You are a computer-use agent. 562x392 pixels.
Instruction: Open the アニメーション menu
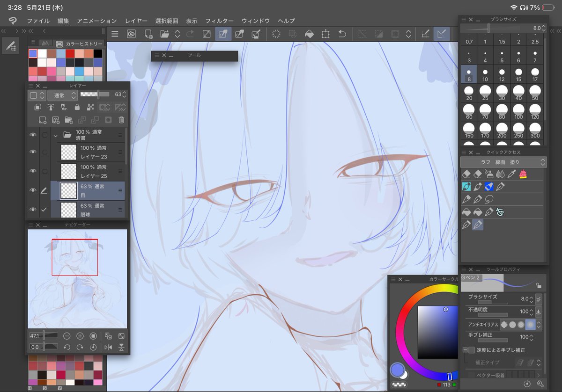point(97,21)
